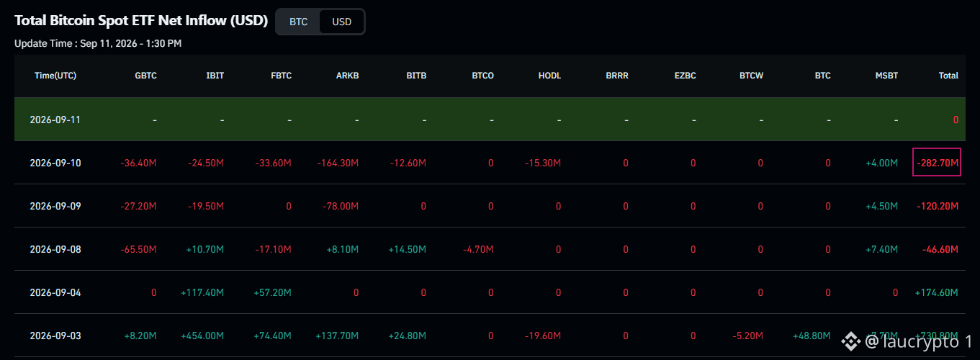Click the IBIT column header
The height and width of the screenshot is (360, 980).
click(x=215, y=76)
